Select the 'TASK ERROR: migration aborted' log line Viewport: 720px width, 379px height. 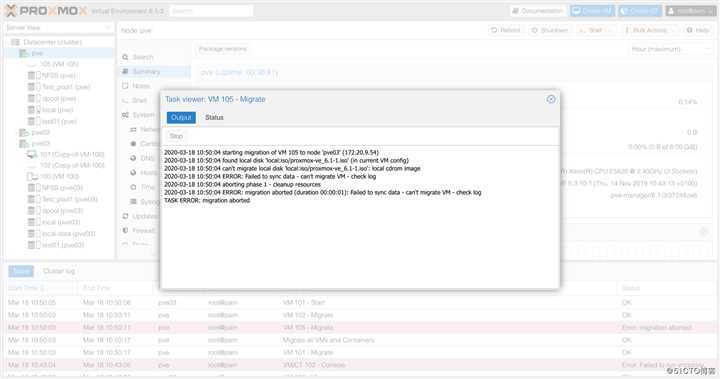click(207, 201)
